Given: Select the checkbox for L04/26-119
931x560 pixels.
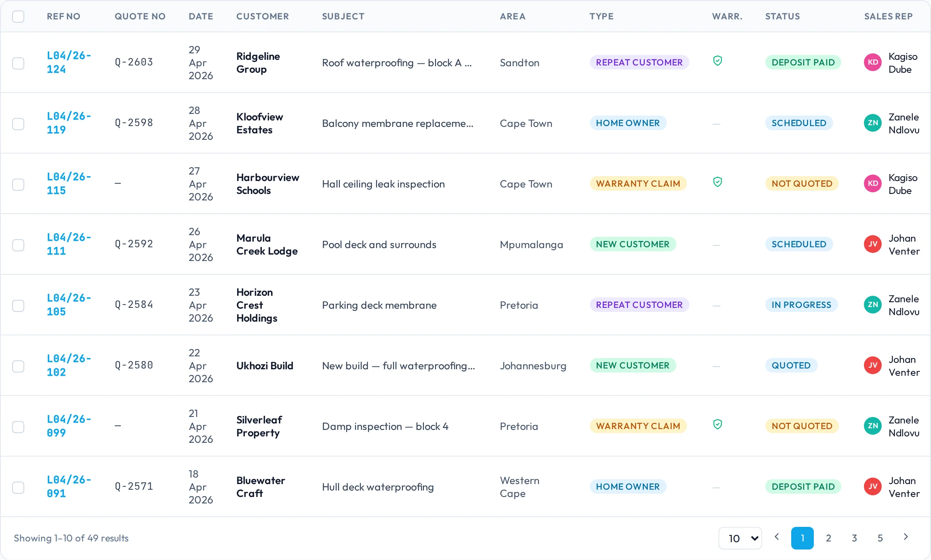Looking at the screenshot, I should tap(18, 124).
